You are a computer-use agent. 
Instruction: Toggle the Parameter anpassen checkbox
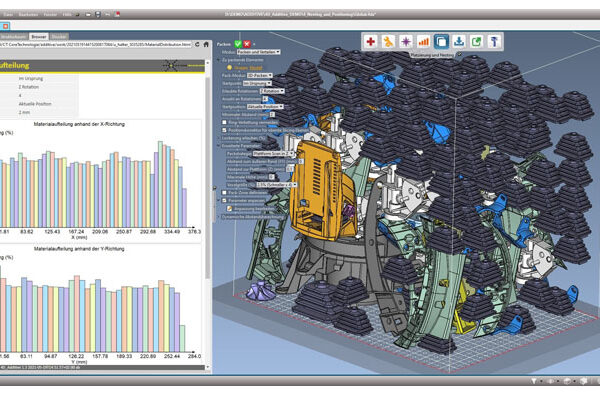point(224,200)
